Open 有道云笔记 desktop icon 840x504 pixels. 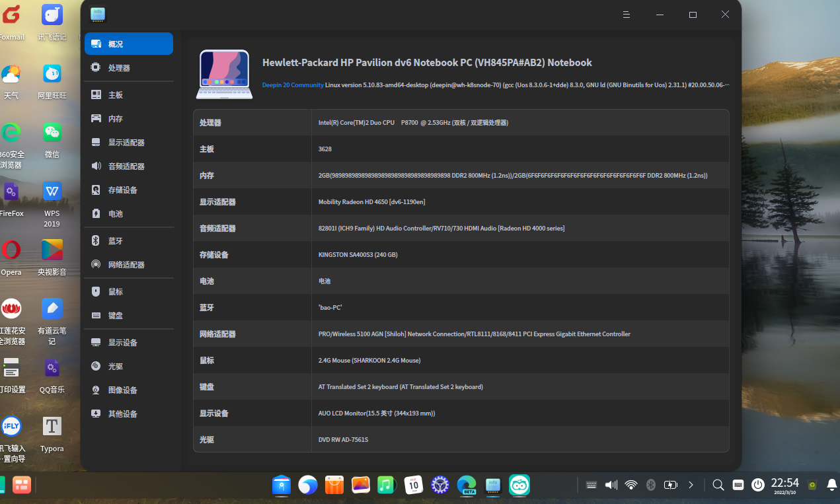(52, 321)
